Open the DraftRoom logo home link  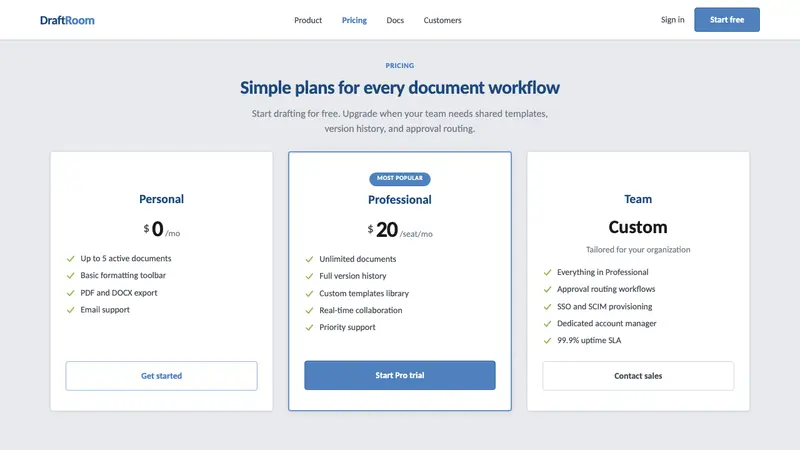(67, 20)
